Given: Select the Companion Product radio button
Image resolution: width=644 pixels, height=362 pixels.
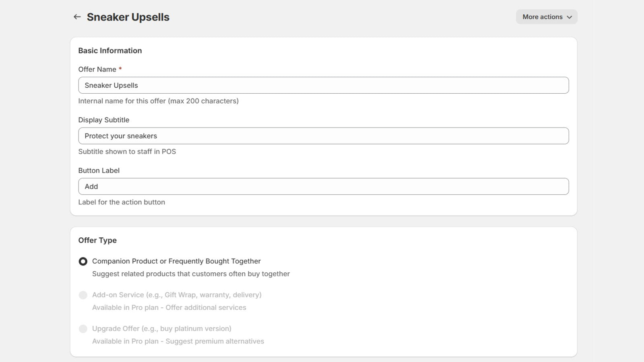Looking at the screenshot, I should [83, 261].
